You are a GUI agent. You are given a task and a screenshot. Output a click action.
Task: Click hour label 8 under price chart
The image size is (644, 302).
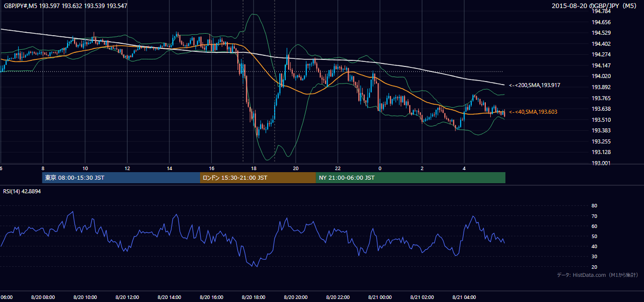point(43,168)
